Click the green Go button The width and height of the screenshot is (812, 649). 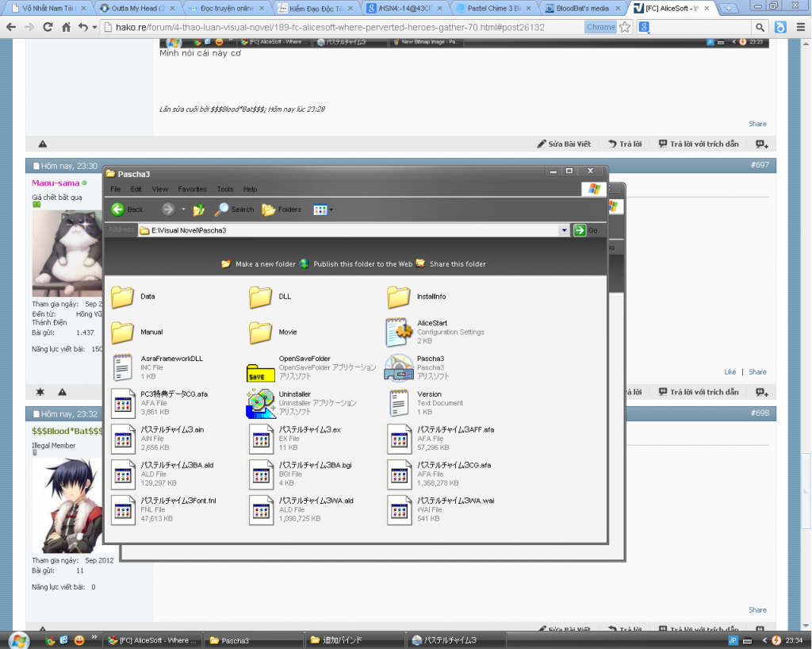pos(580,230)
